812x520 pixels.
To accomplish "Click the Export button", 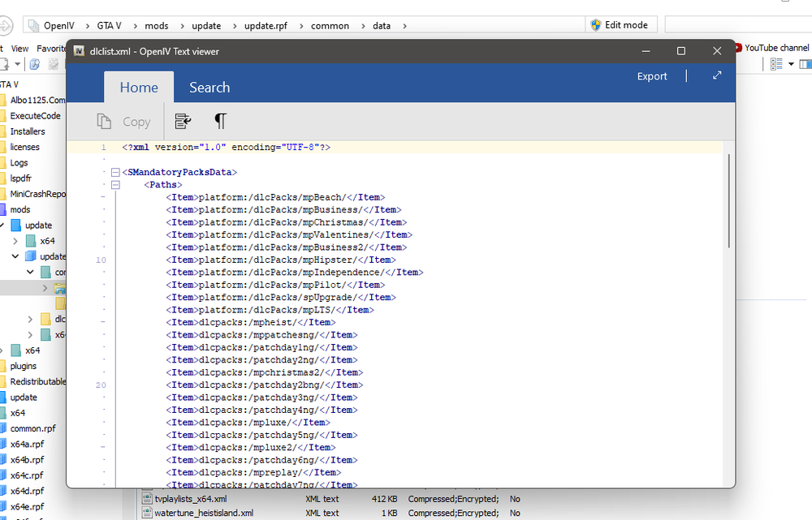I will pyautogui.click(x=651, y=75).
